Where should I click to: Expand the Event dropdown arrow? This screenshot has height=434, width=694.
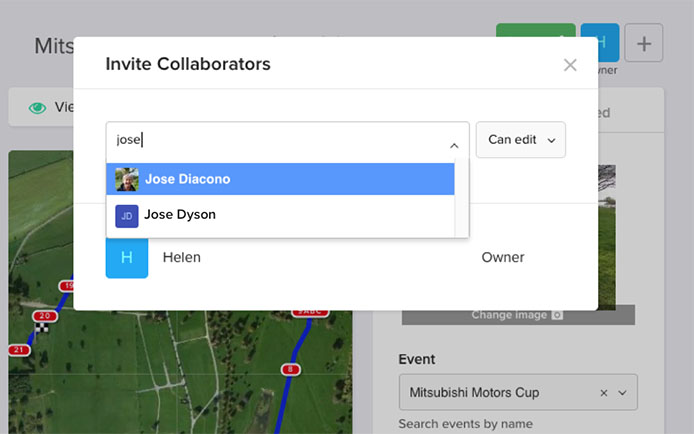click(x=624, y=393)
